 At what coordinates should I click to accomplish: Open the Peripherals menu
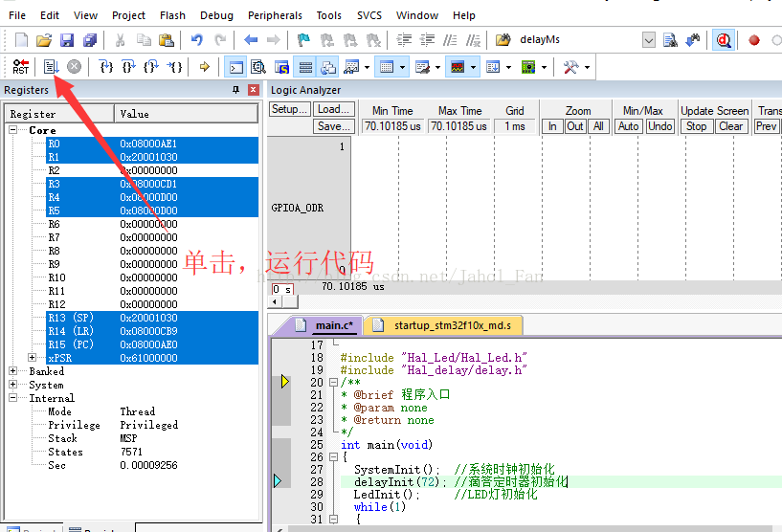click(275, 15)
